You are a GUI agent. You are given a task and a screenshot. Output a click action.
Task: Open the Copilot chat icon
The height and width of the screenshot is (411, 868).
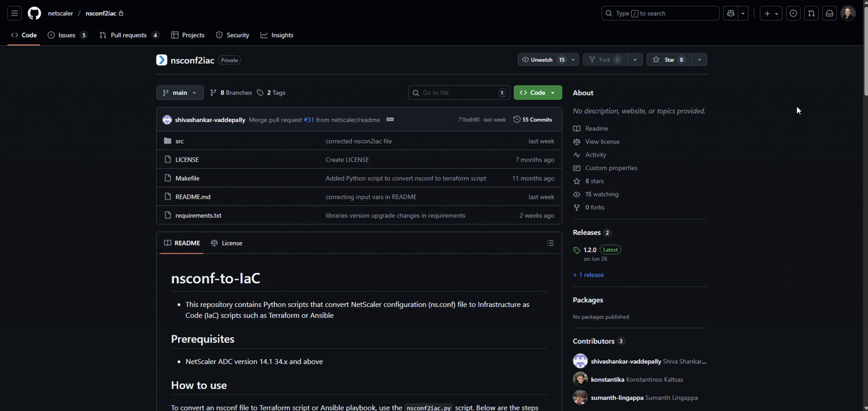pyautogui.click(x=731, y=13)
